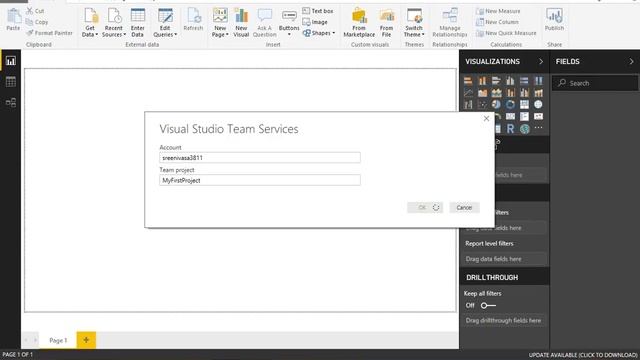Image resolution: width=640 pixels, height=360 pixels.
Task: Open custom visuals From Marketplace
Action: [x=359, y=23]
